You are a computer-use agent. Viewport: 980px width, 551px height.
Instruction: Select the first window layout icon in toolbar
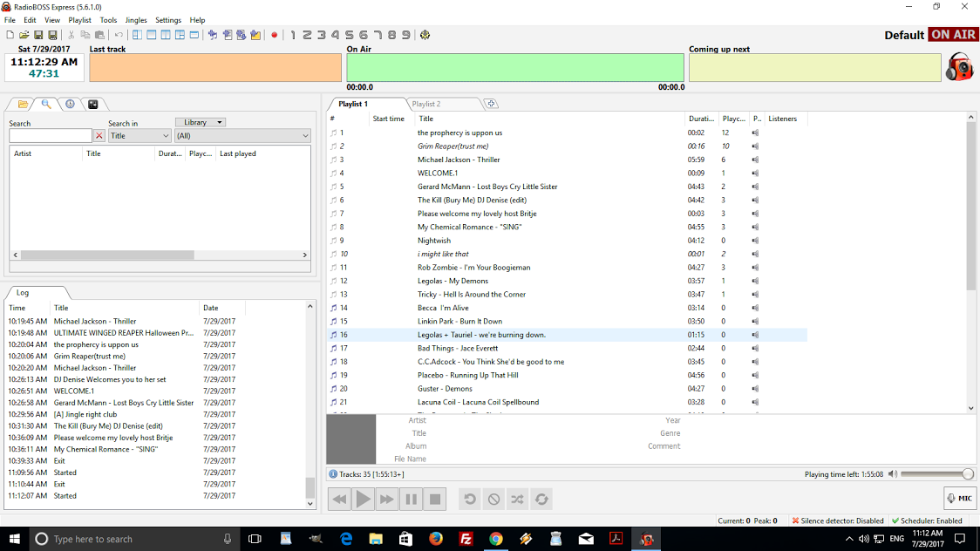[137, 35]
